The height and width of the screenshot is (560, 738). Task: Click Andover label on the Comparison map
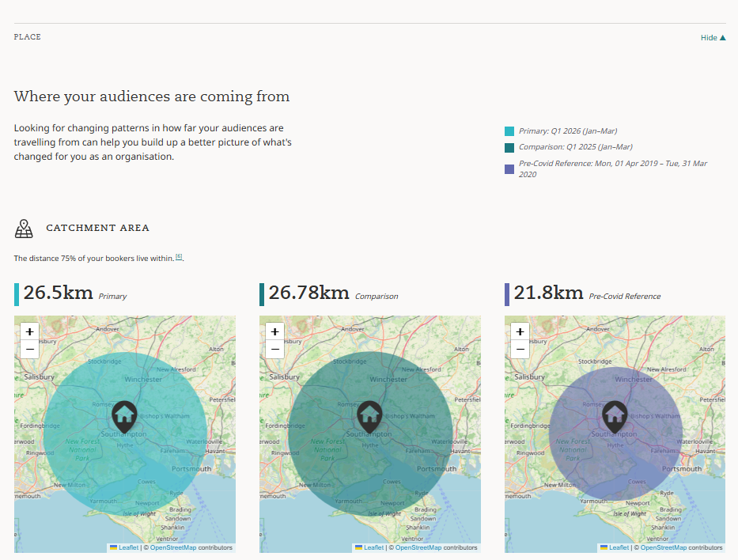[353, 329]
